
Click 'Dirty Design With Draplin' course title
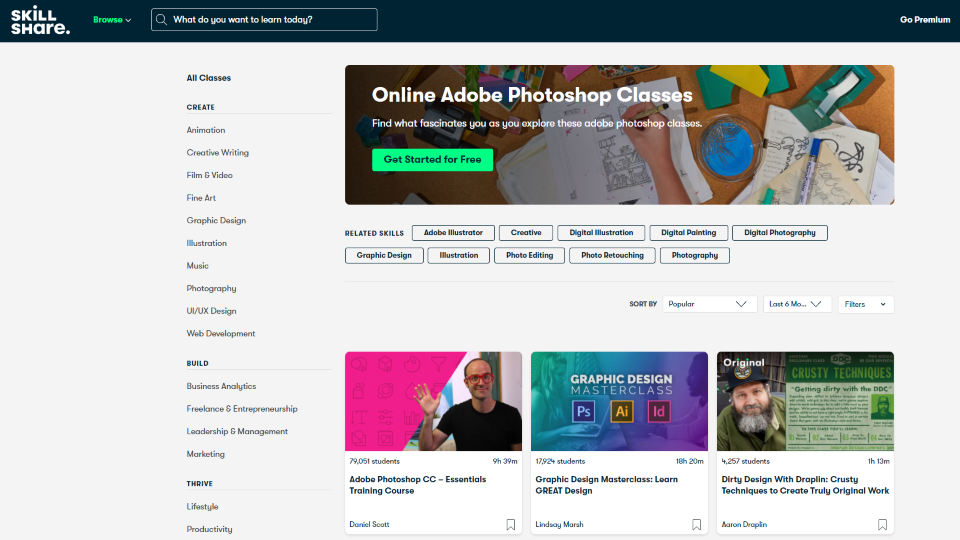(805, 485)
